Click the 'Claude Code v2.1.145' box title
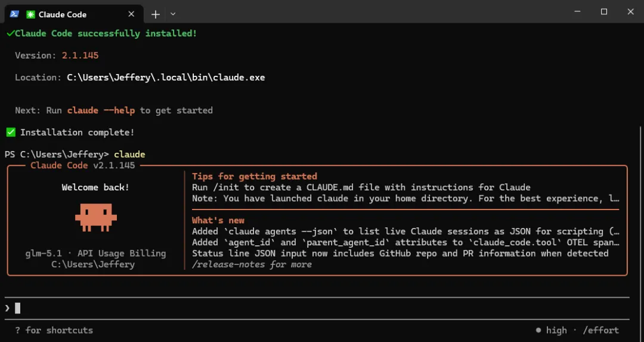This screenshot has height=342, width=644. 82,165
